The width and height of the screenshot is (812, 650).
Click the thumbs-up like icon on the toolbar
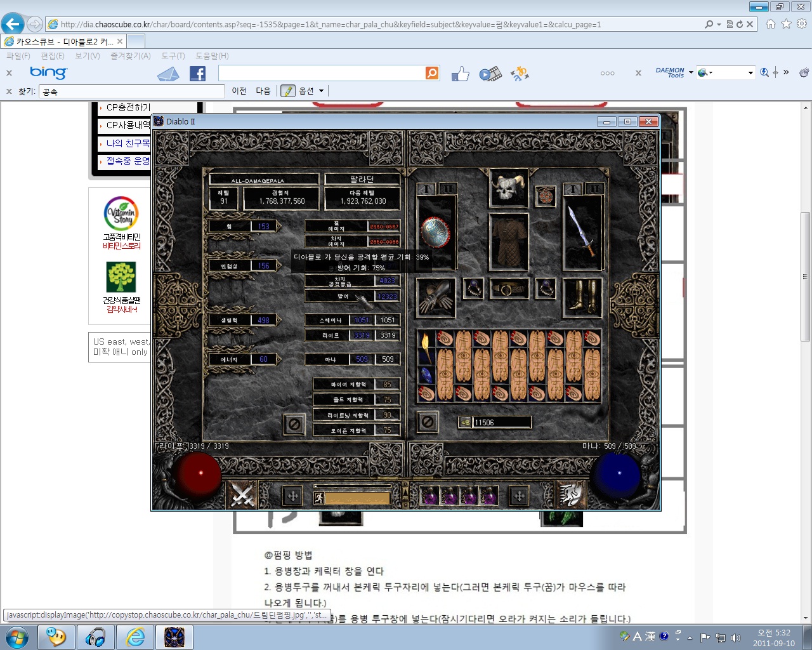coord(460,74)
